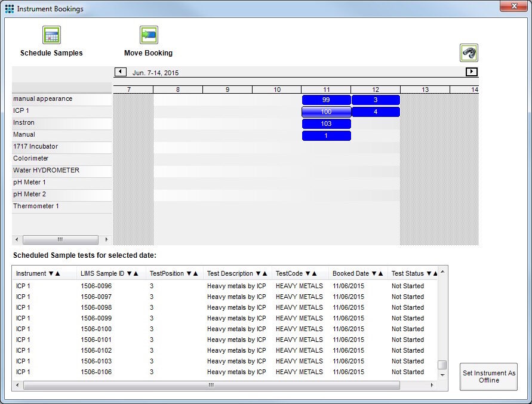532x404 pixels.
Task: Go to next week with right arrow
Action: (472, 72)
